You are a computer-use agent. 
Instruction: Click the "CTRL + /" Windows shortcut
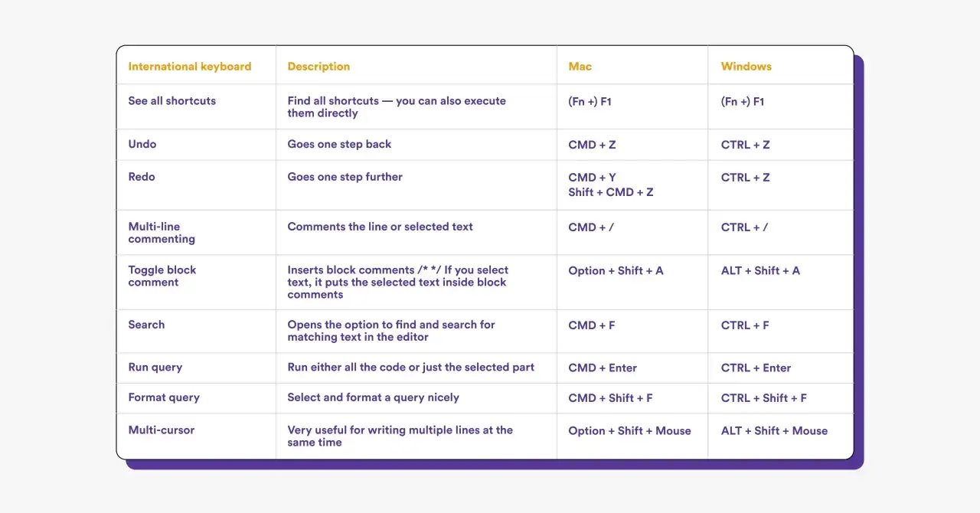(744, 227)
